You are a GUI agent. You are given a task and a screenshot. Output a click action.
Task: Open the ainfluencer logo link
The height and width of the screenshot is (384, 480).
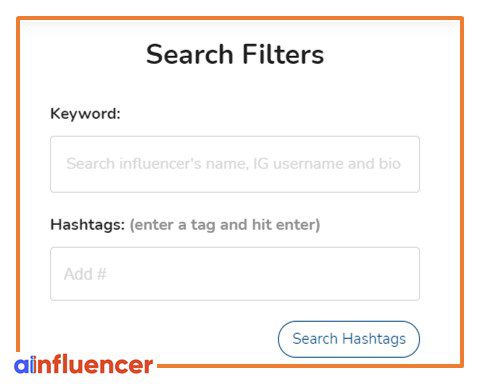[83, 365]
